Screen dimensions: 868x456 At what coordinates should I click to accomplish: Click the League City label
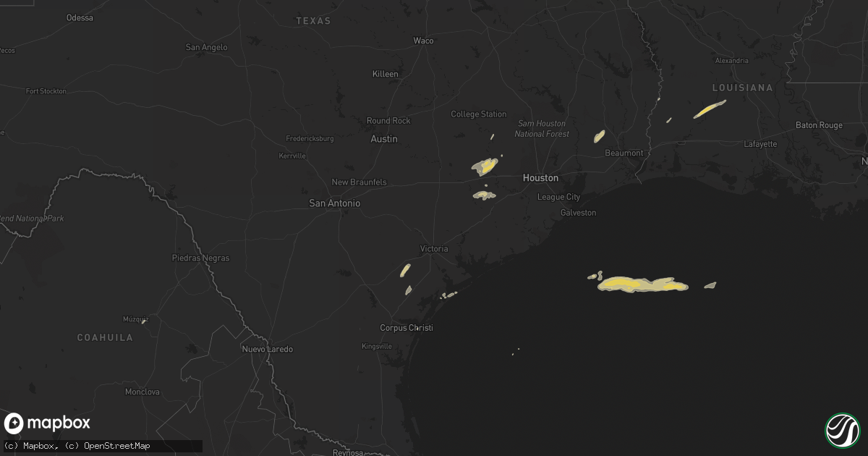click(x=558, y=197)
